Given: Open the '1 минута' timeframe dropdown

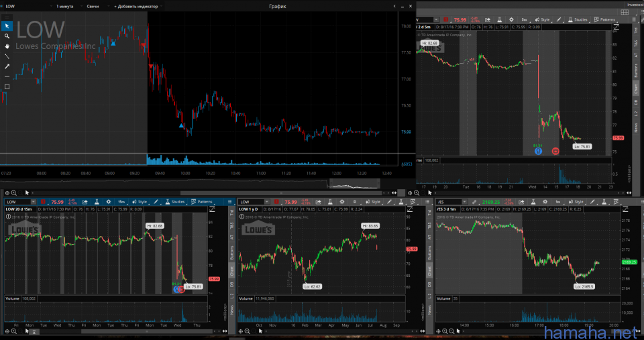Looking at the screenshot, I should (66, 6).
